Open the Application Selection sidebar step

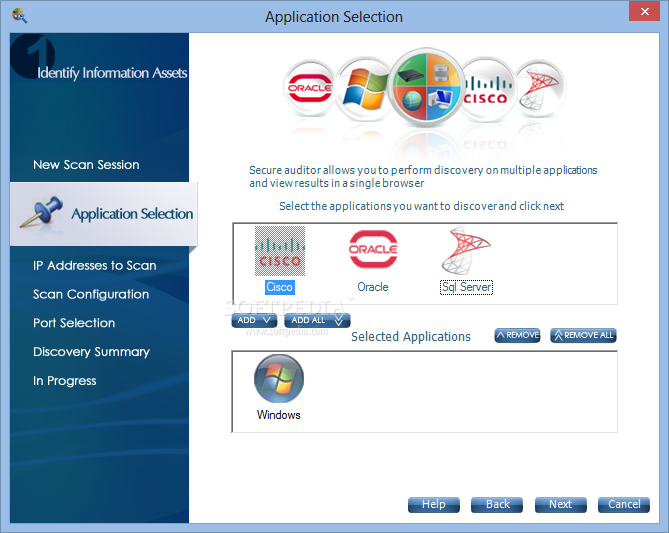(104, 214)
